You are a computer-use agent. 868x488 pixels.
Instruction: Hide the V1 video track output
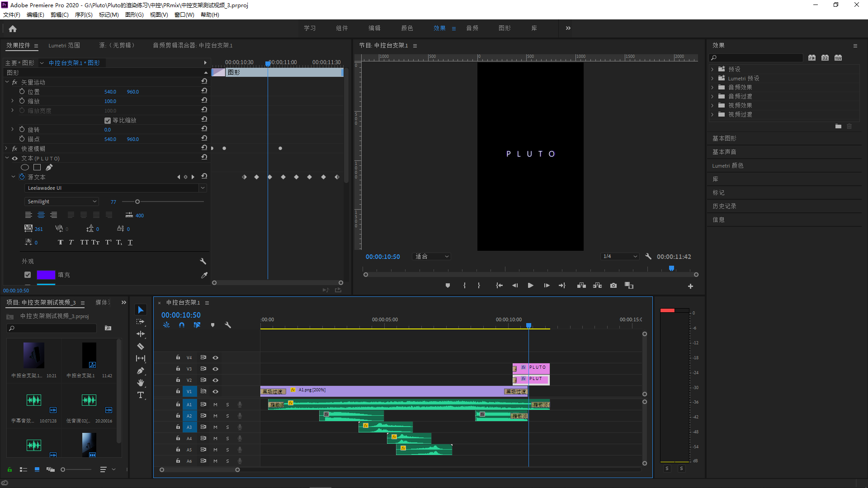pyautogui.click(x=215, y=391)
